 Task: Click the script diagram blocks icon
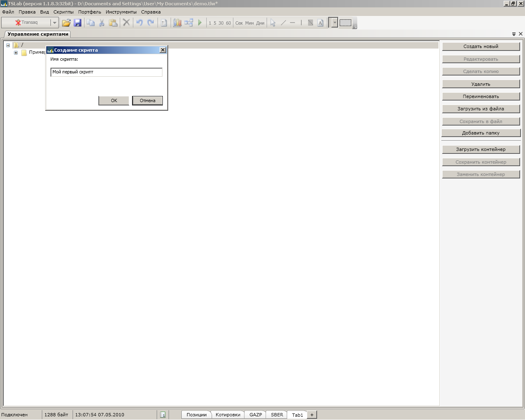click(189, 23)
